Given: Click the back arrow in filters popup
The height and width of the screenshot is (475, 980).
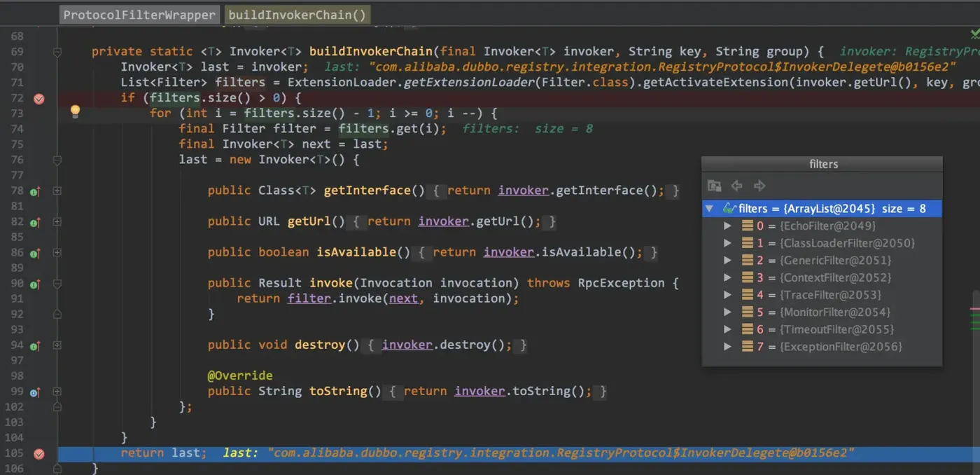Looking at the screenshot, I should coord(736,186).
